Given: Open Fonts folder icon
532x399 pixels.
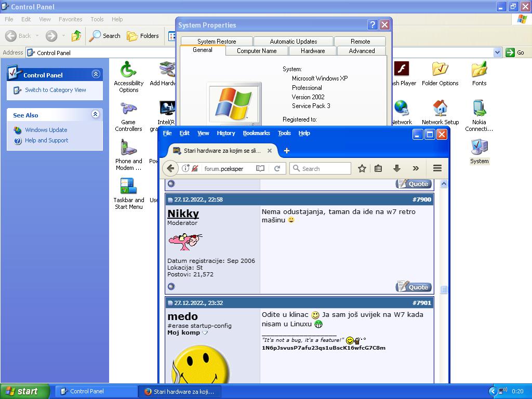Looking at the screenshot, I should pos(479,74).
